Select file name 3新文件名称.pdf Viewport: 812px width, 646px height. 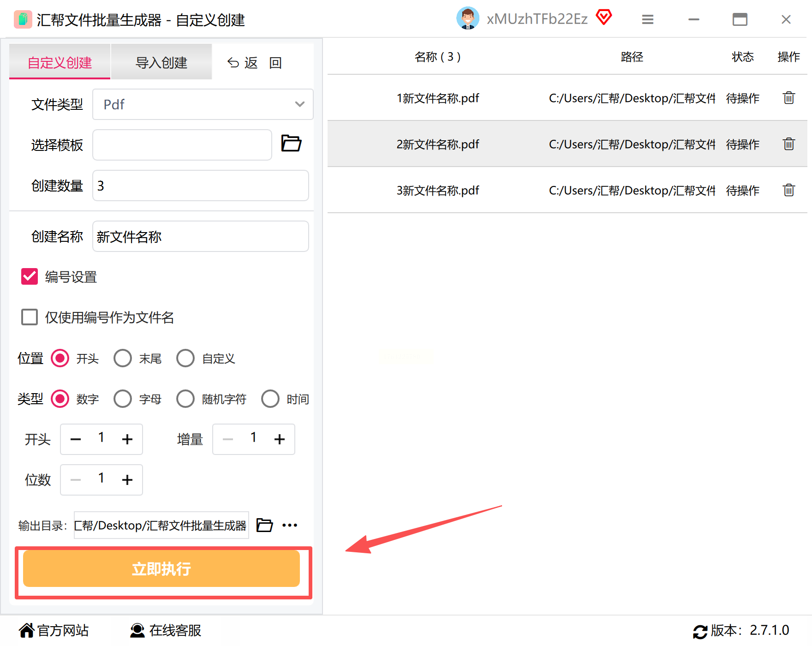[x=438, y=191]
